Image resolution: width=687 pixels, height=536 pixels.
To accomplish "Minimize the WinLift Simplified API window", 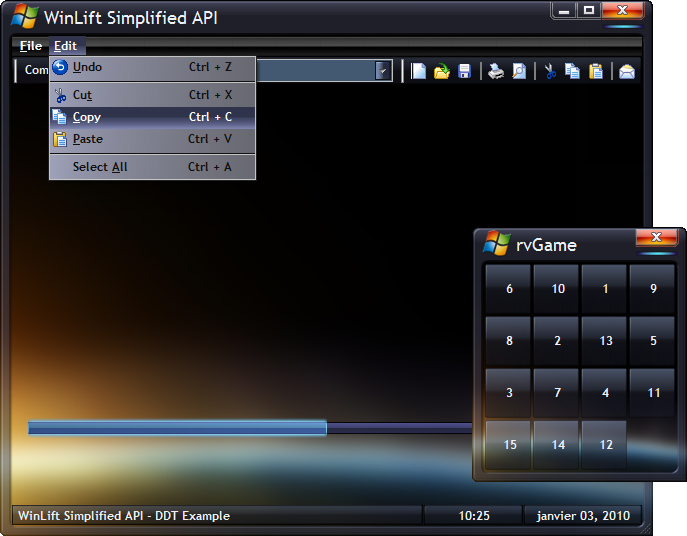I will pos(564,11).
